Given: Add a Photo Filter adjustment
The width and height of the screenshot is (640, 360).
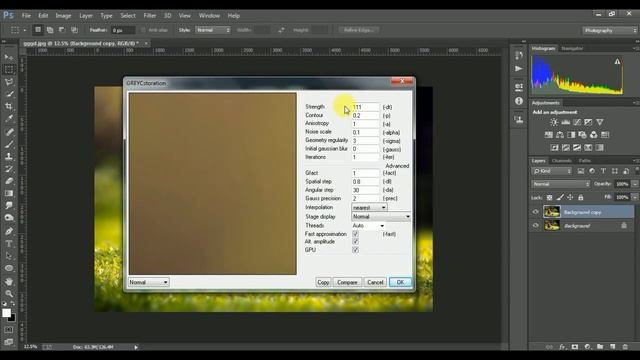Looking at the screenshot, I should tap(582, 135).
